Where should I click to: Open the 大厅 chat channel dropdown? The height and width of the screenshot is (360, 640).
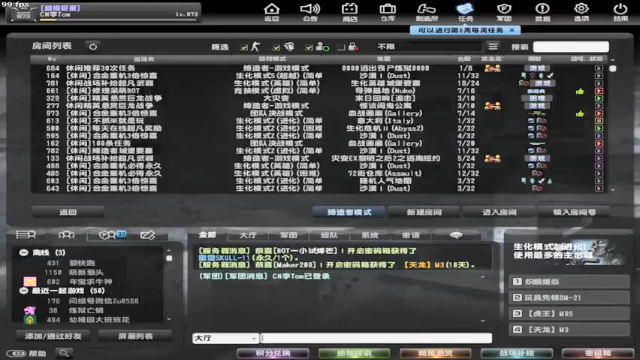tap(225, 338)
